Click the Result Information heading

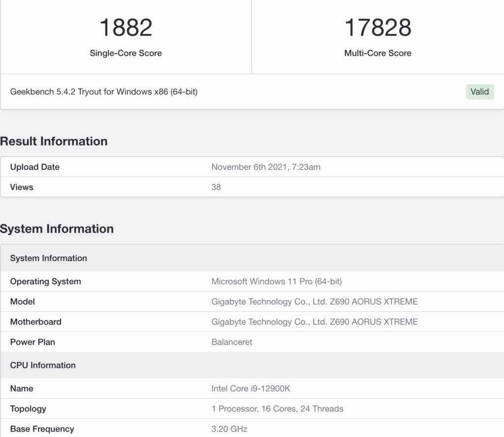[54, 141]
